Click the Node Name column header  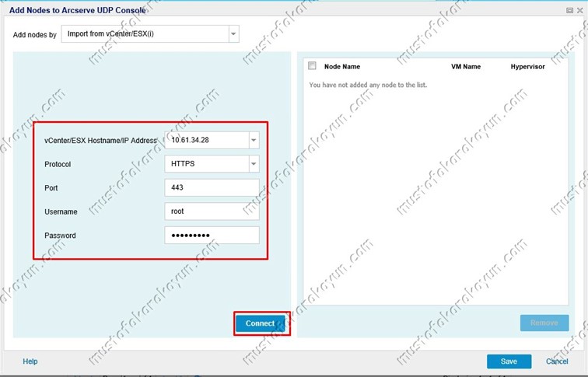tap(342, 67)
